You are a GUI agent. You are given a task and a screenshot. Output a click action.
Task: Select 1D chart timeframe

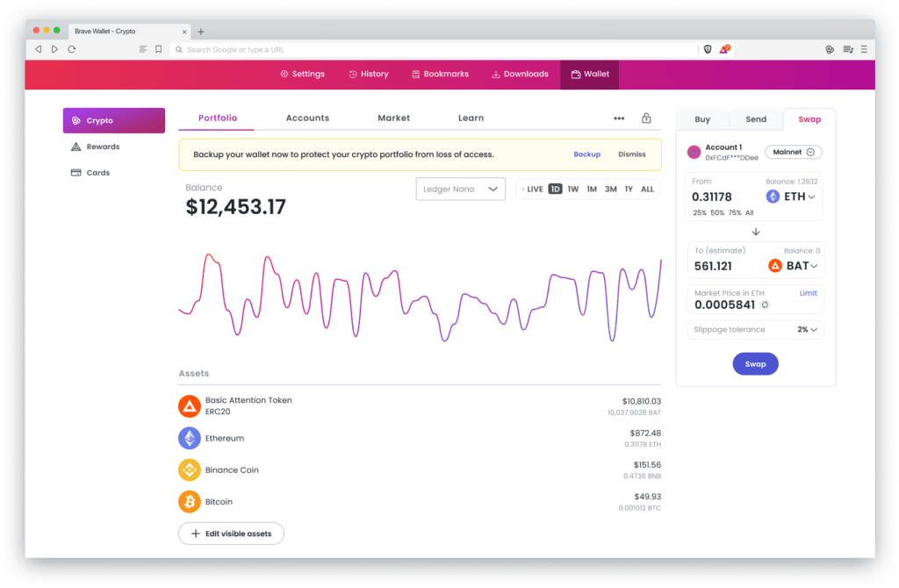point(555,189)
